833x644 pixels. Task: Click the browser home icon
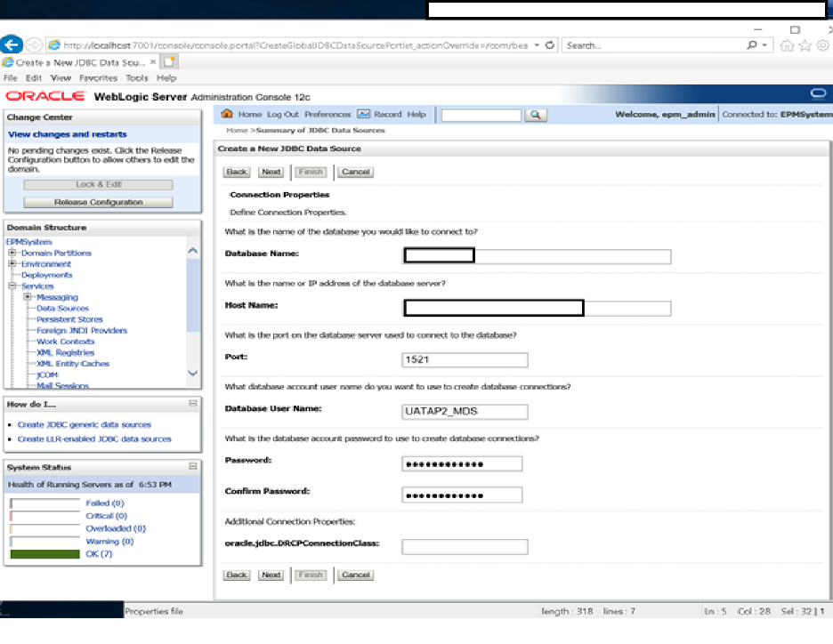tap(787, 45)
